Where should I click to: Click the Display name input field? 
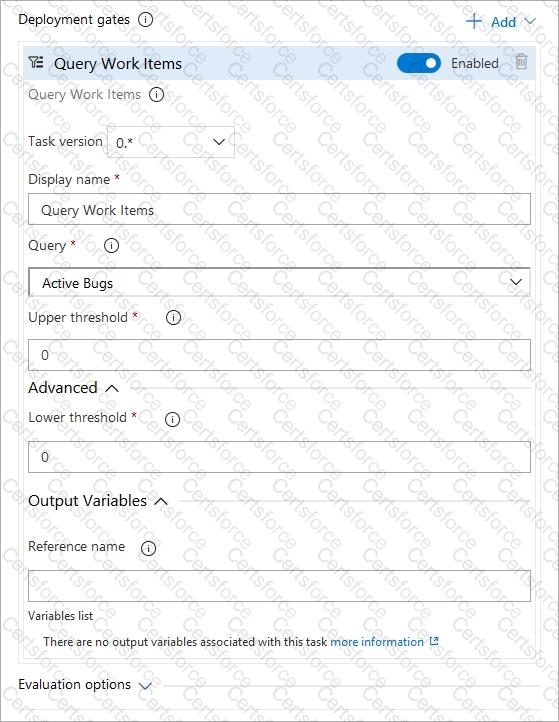pos(280,210)
